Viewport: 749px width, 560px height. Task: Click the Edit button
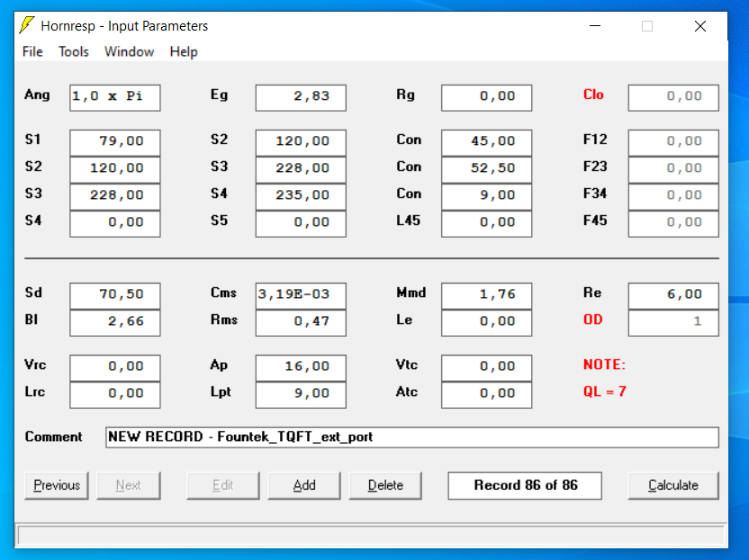coord(223,485)
